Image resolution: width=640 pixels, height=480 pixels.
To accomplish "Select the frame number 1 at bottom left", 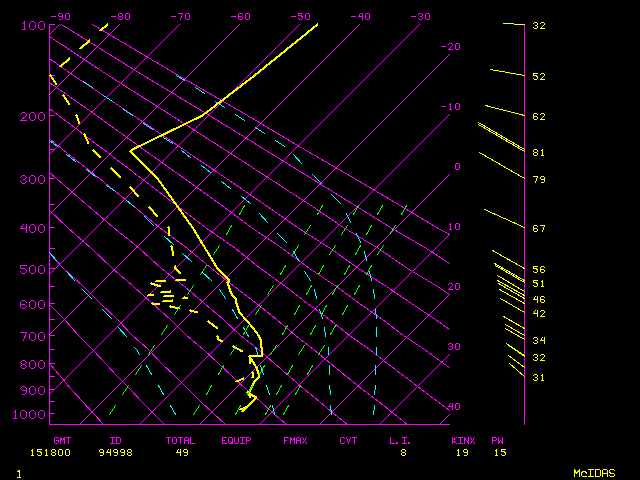I will point(19,472).
